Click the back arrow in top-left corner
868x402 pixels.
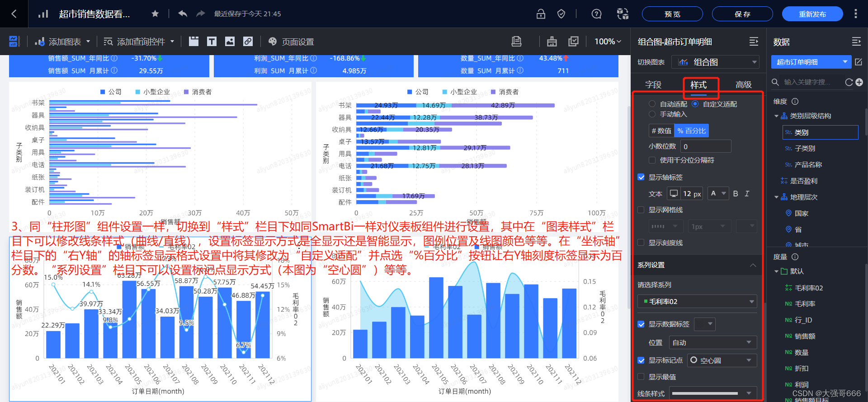click(14, 14)
